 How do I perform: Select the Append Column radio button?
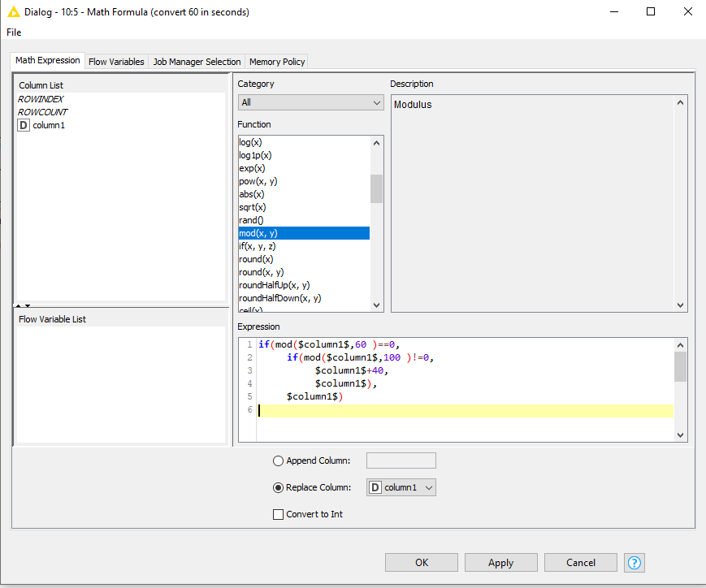279,460
